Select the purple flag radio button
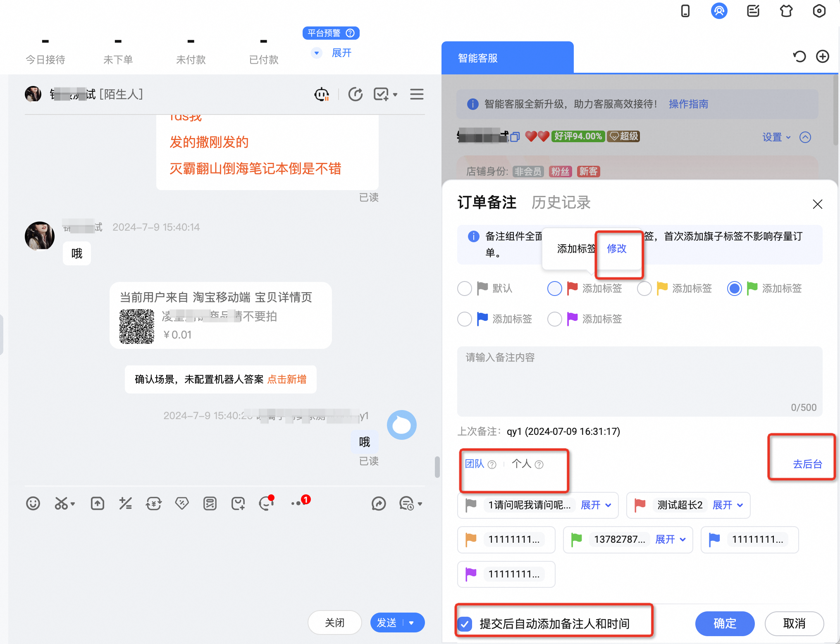The image size is (840, 644). coord(555,319)
